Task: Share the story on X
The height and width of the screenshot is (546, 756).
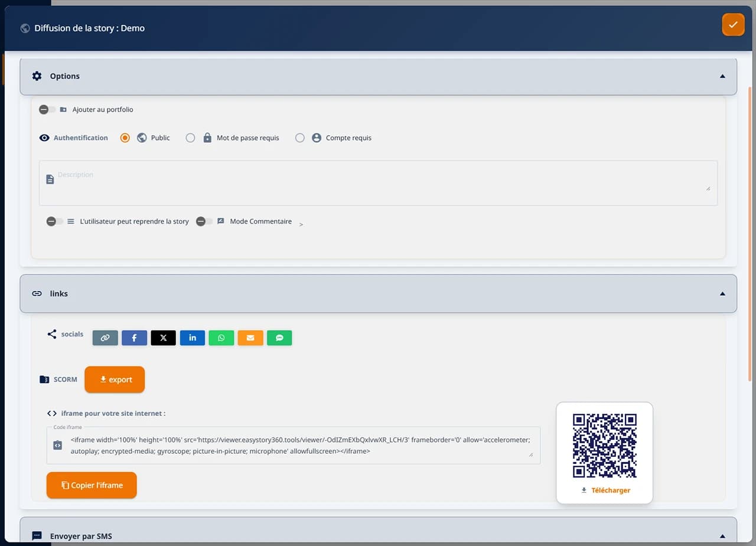Action: pos(163,338)
